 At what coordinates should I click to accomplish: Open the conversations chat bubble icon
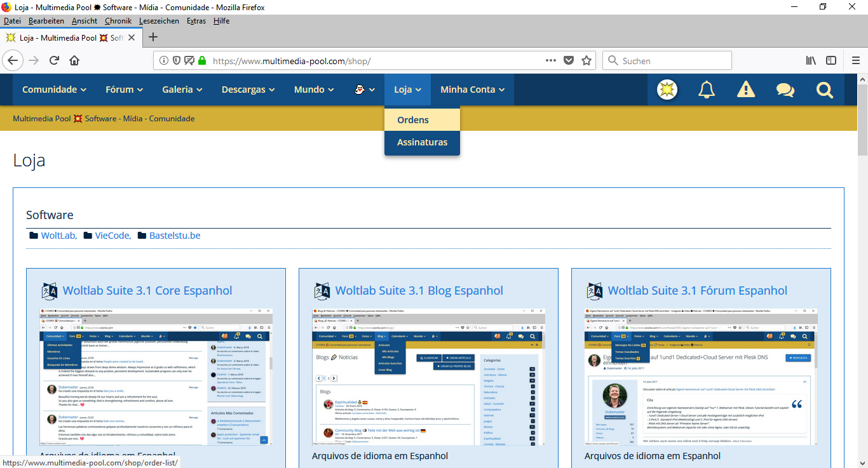785,90
